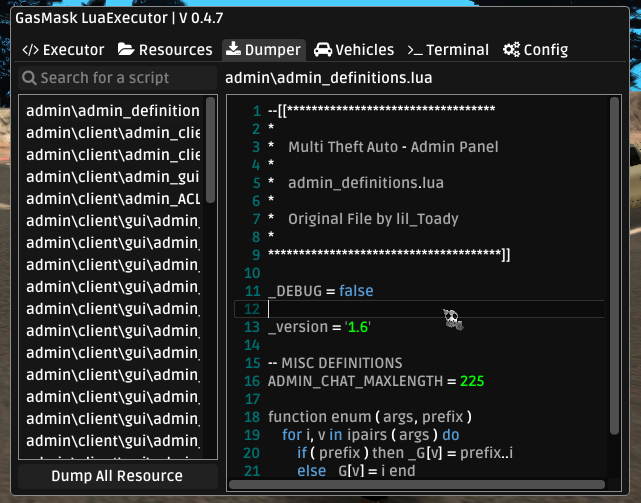Select admin\client\admin_ACL script entry
Screen dimensions: 641x503
pos(113,199)
